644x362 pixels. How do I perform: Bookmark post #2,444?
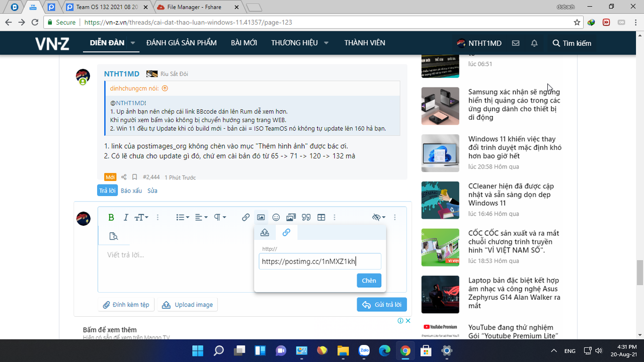[x=134, y=177]
